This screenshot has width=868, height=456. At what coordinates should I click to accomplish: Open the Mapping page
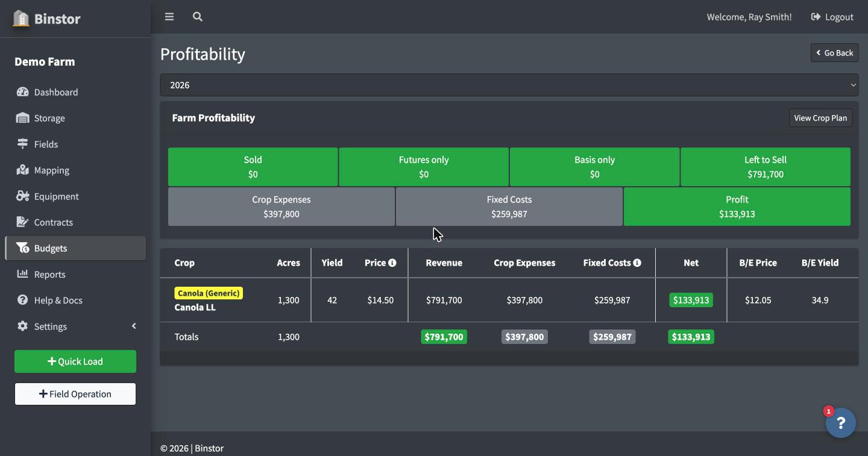75,170
